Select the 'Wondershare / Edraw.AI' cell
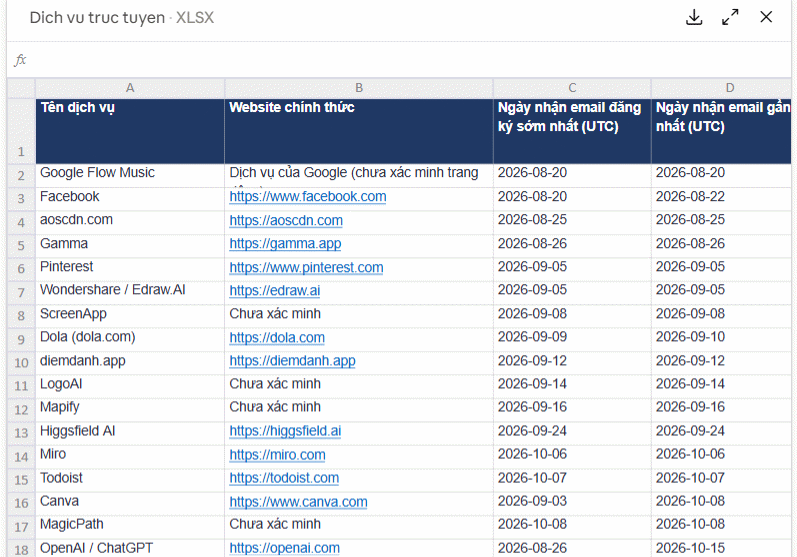The image size is (797, 557). coord(130,292)
